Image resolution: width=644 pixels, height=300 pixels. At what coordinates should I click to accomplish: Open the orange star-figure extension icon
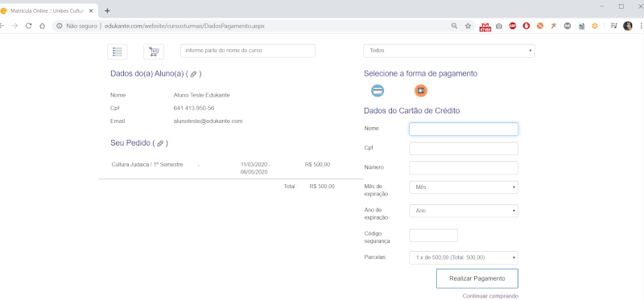click(554, 26)
